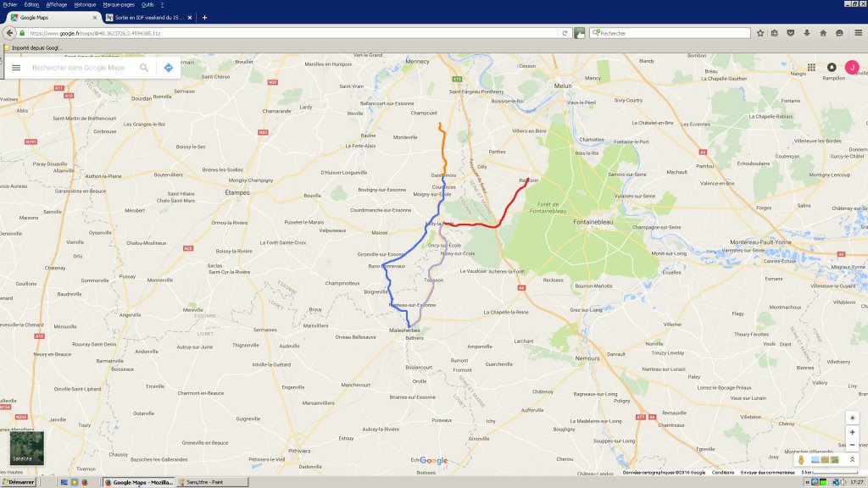Zoom in on the map
The image size is (868, 488).
[852, 432]
